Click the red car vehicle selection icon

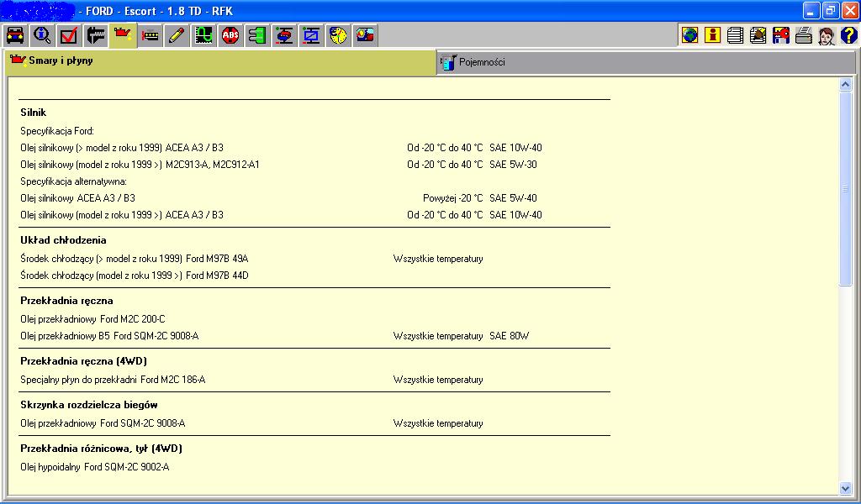click(14, 35)
